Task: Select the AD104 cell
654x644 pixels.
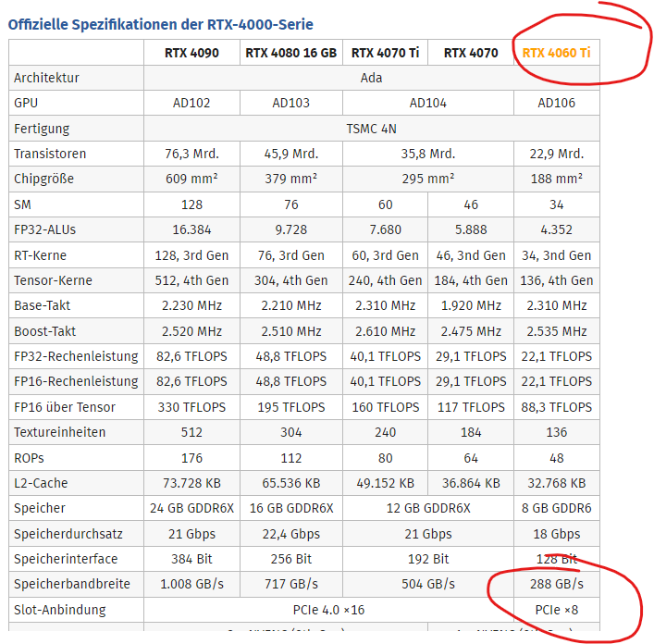Action: pyautogui.click(x=428, y=103)
